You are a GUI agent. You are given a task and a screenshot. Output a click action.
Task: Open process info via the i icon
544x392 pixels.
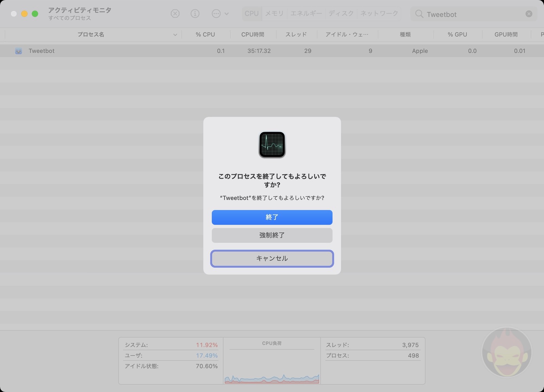point(195,14)
